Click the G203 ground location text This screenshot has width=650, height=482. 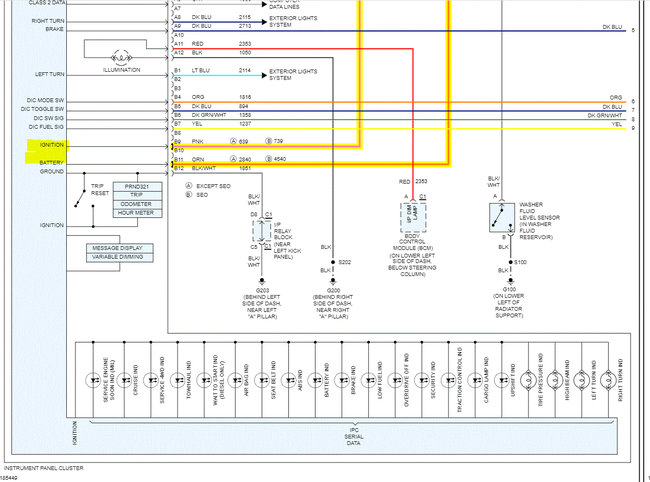pos(262,307)
